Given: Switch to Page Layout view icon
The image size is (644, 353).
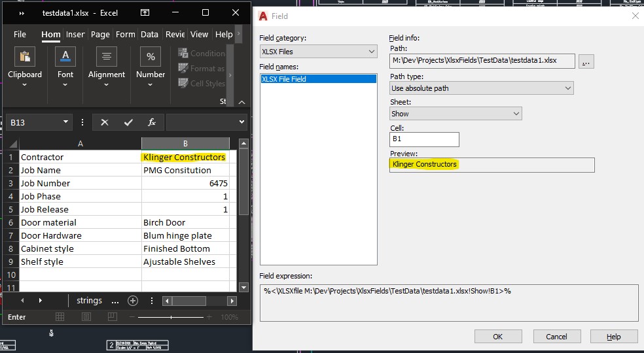Looking at the screenshot, I should coord(86,317).
